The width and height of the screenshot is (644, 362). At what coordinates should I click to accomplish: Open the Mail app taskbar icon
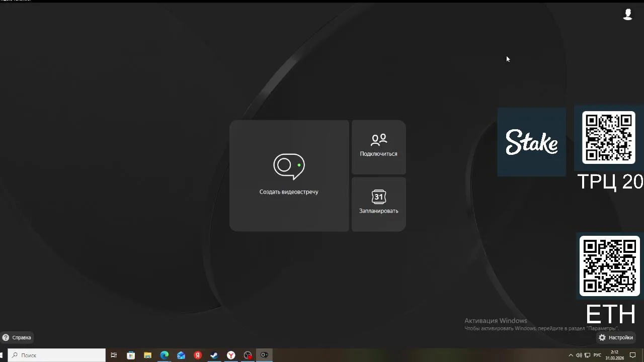tap(181, 355)
